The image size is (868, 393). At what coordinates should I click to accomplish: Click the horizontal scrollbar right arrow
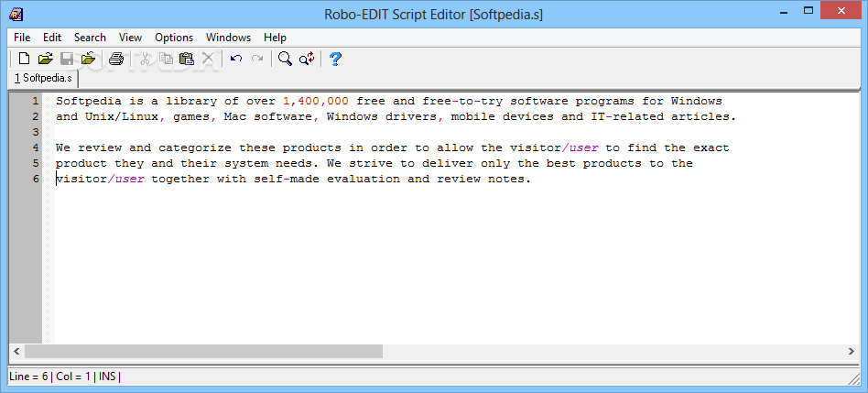click(x=852, y=351)
